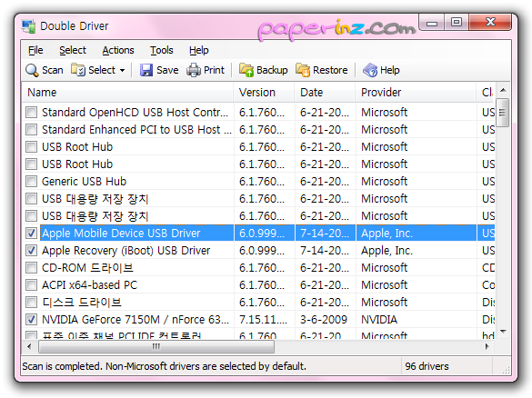
Task: Uncheck Apple Mobile Device USB Driver checkbox
Action: (31, 234)
